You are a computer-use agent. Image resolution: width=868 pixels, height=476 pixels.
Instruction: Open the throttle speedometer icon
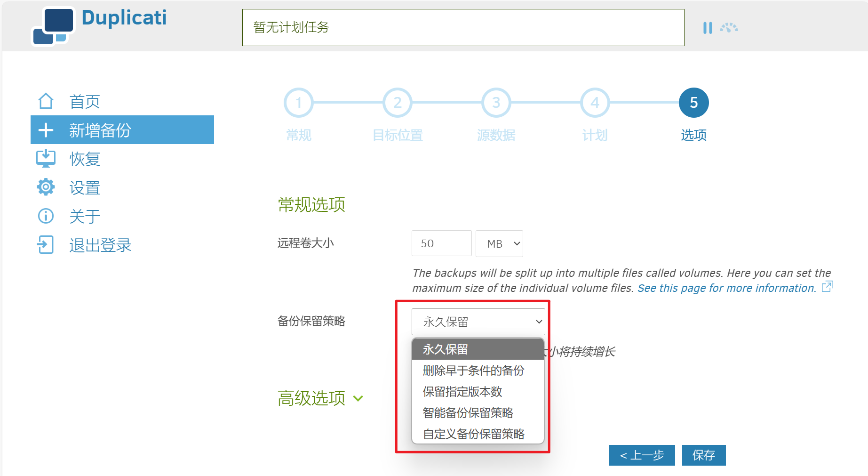coord(728,28)
